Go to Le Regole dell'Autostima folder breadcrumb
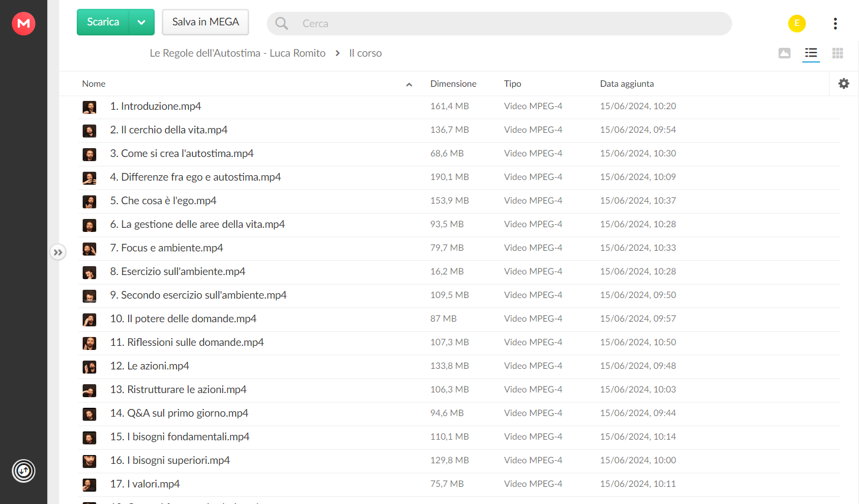Image resolution: width=859 pixels, height=504 pixels. pos(237,53)
